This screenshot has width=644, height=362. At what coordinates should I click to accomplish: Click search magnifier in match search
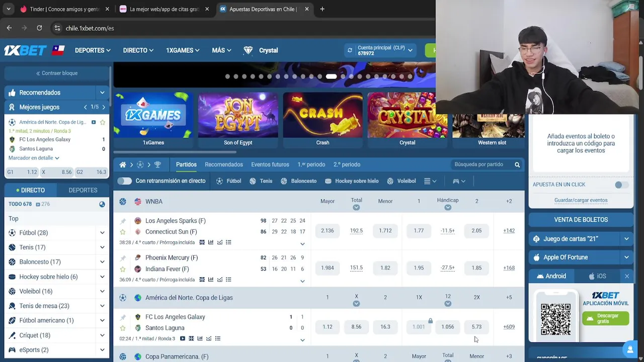[517, 164]
